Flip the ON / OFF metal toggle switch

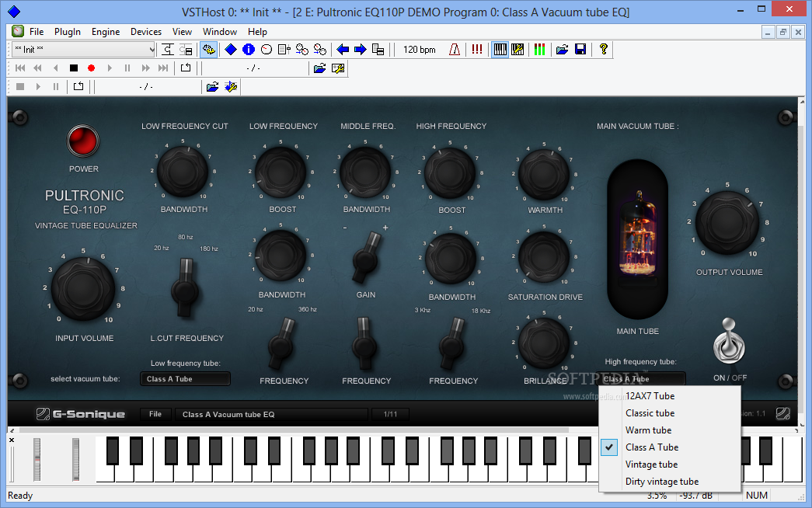(x=729, y=341)
